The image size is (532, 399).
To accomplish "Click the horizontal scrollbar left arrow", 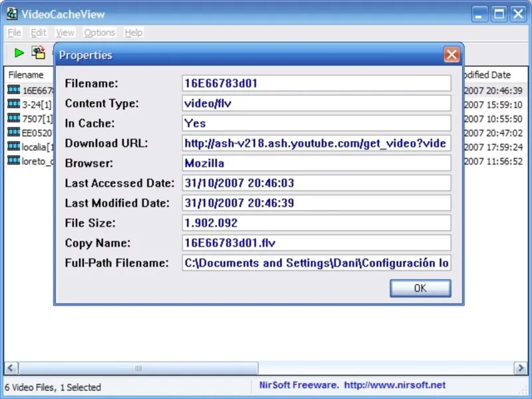I will (x=11, y=368).
